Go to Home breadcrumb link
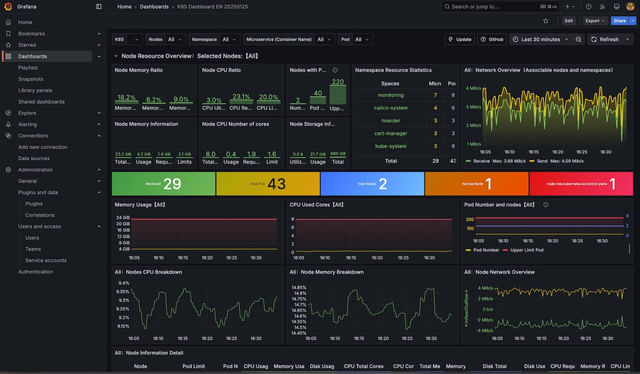 (x=124, y=7)
